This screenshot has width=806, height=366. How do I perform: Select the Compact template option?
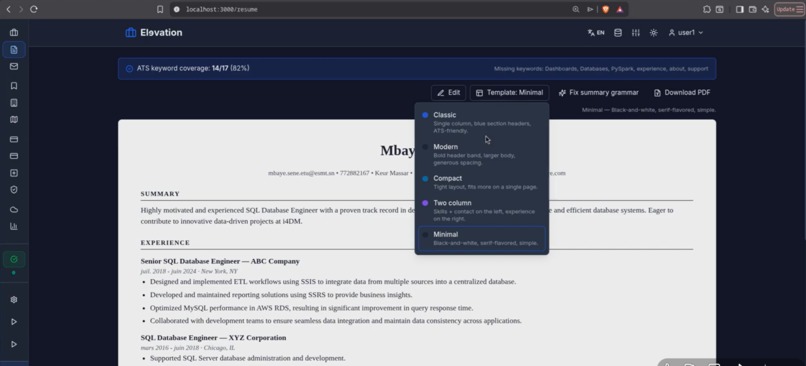(x=482, y=182)
